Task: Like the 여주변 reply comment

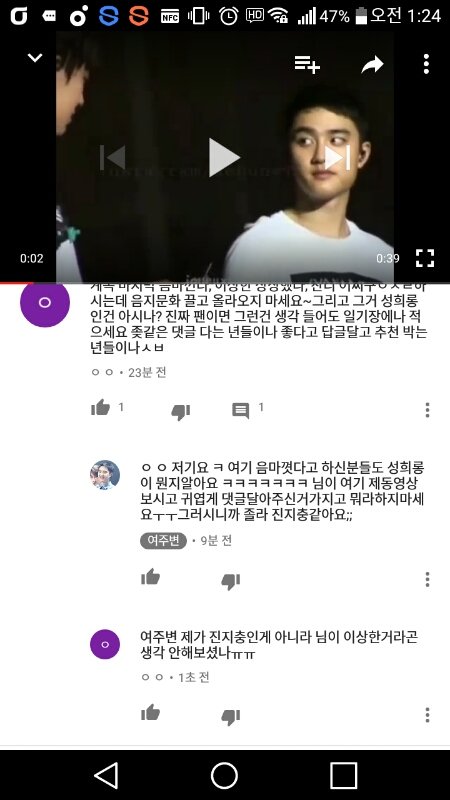Action: click(x=151, y=577)
